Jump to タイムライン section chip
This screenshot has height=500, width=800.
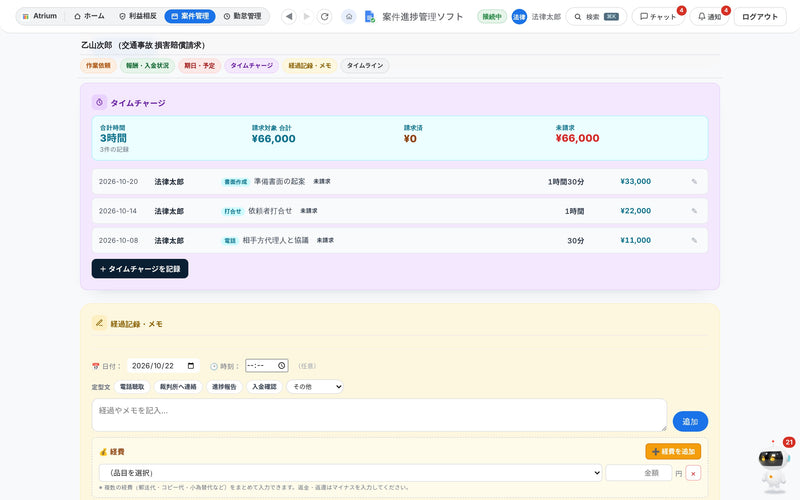[x=365, y=66]
